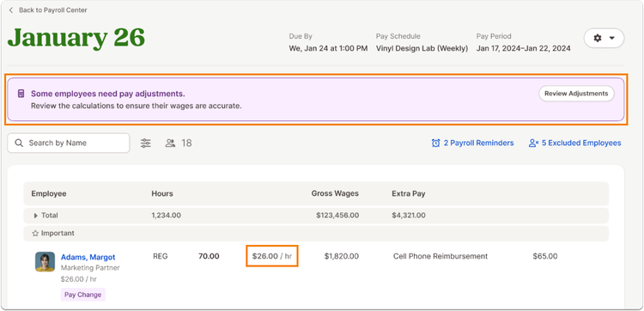The image size is (644, 311).
Task: Click the Marketing Partner job title
Action: point(90,268)
